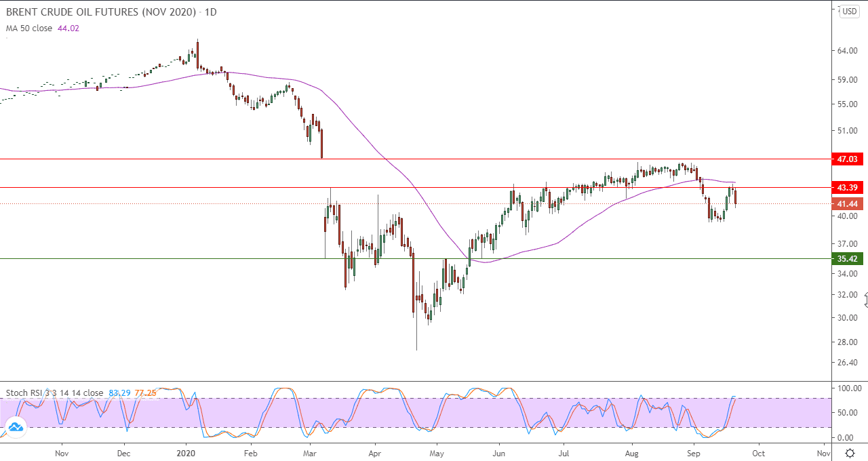Screen dimensions: 868x461
Task: Click the 43.39 red price label
Action: (848, 187)
